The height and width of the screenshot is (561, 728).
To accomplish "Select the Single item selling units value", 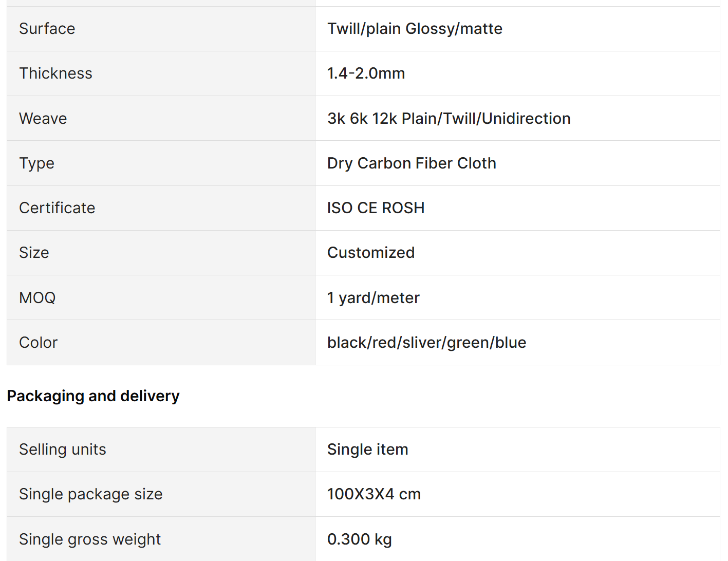I will (368, 450).
